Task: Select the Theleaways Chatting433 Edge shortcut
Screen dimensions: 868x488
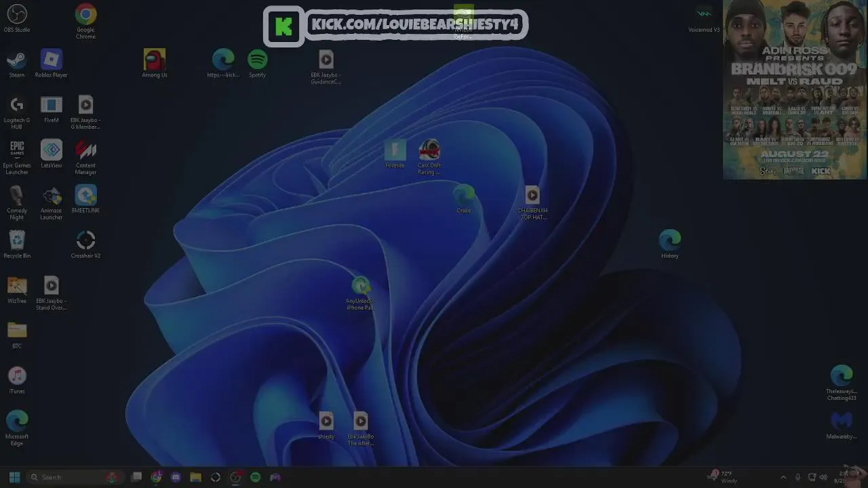Action: 842,383
